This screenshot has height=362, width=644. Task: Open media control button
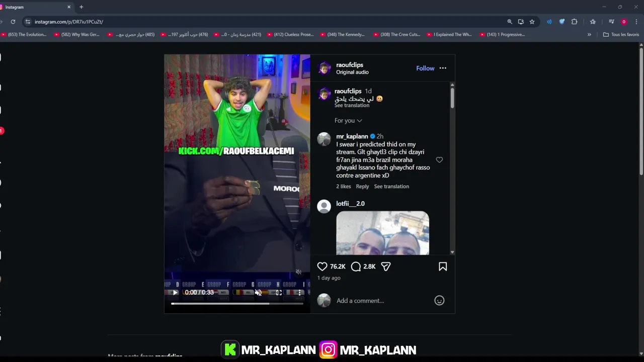(611, 22)
